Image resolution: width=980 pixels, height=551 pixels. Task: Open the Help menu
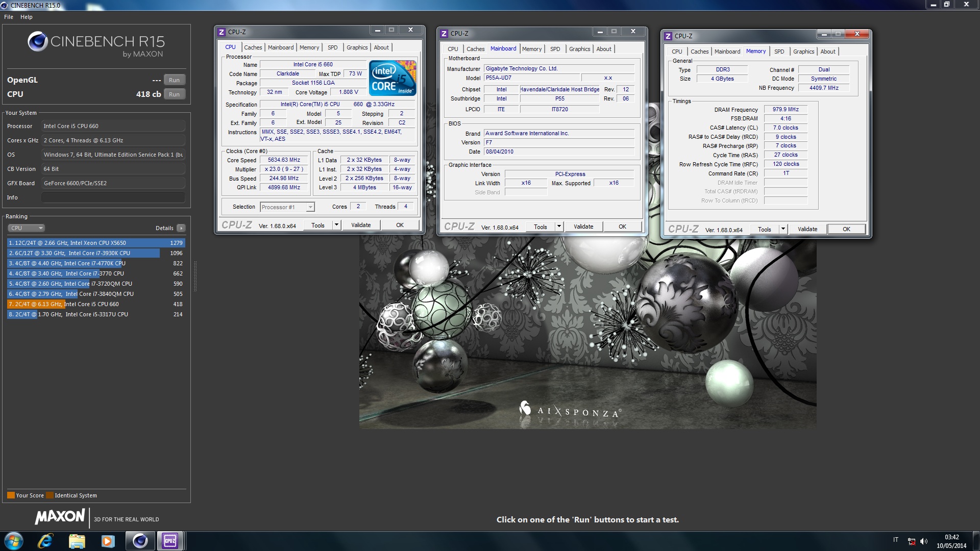click(27, 17)
